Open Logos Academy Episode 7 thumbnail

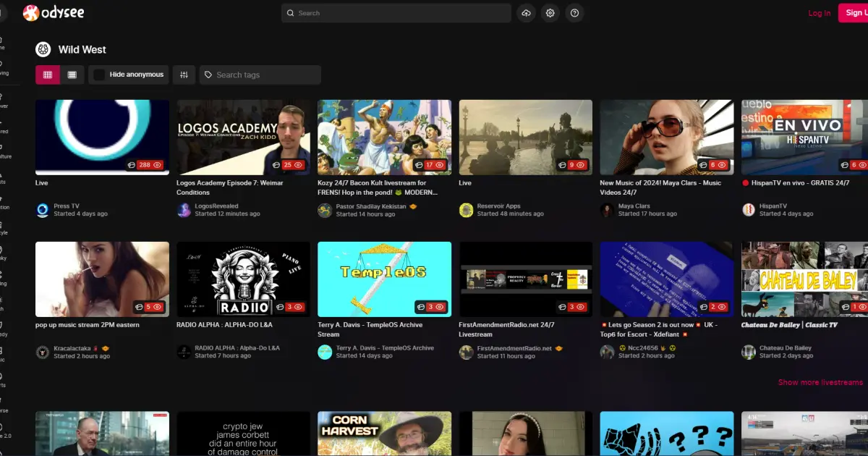tap(243, 137)
